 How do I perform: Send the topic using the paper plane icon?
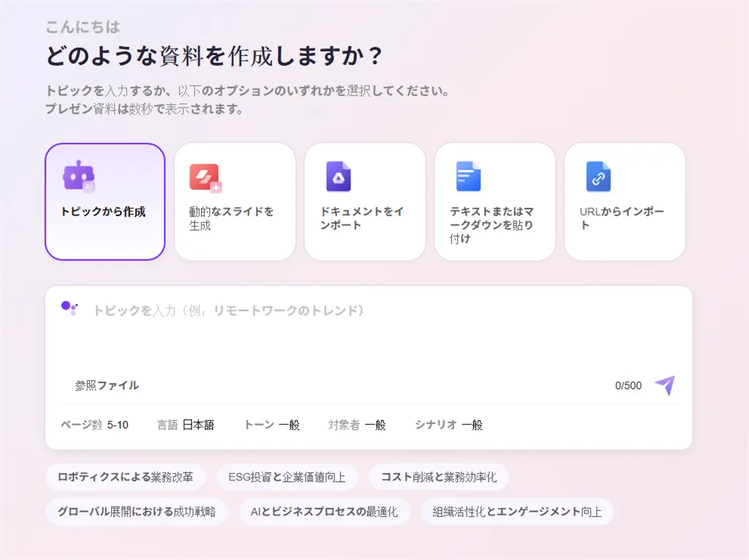point(663,385)
